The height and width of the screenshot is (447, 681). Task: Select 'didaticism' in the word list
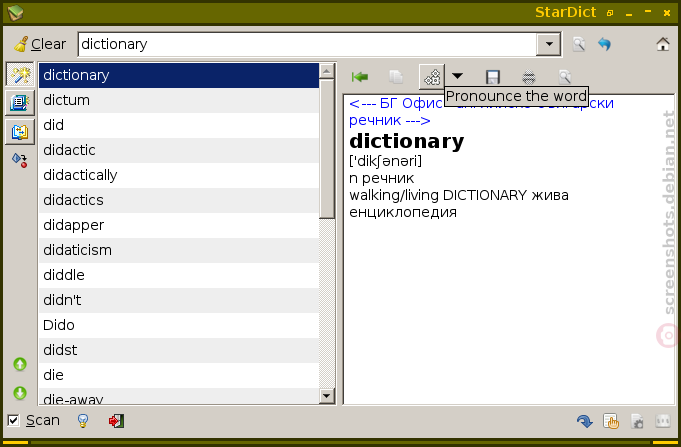coord(179,250)
